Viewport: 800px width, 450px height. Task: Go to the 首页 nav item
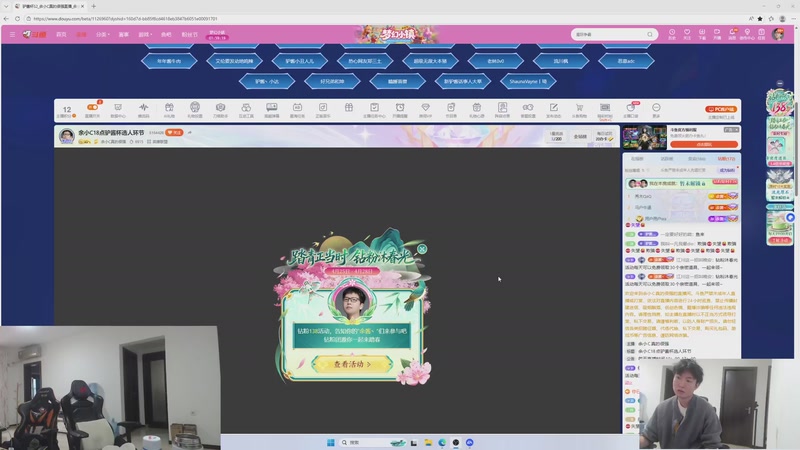[61, 35]
